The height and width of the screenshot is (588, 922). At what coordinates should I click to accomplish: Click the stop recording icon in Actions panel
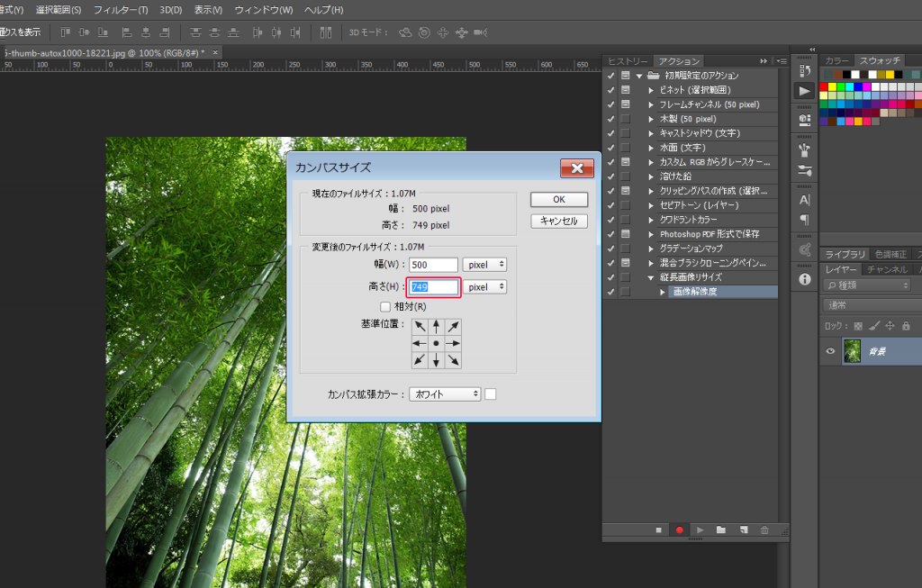tap(658, 529)
